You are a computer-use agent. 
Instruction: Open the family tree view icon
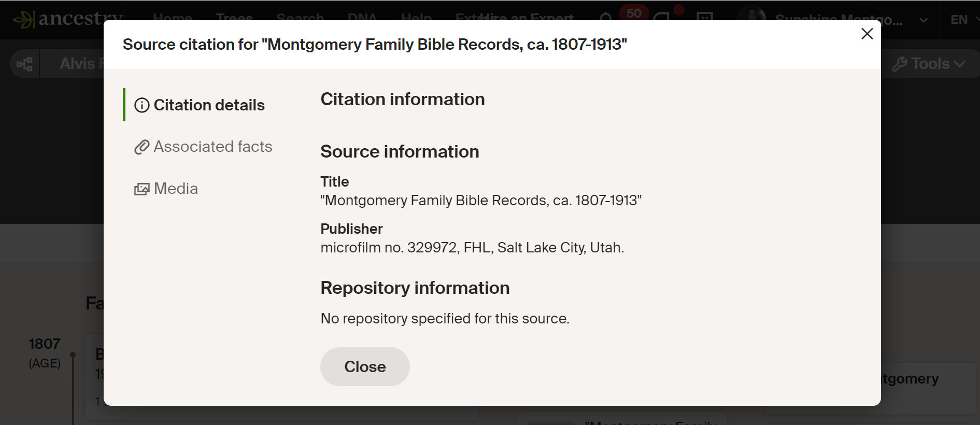pos(25,64)
